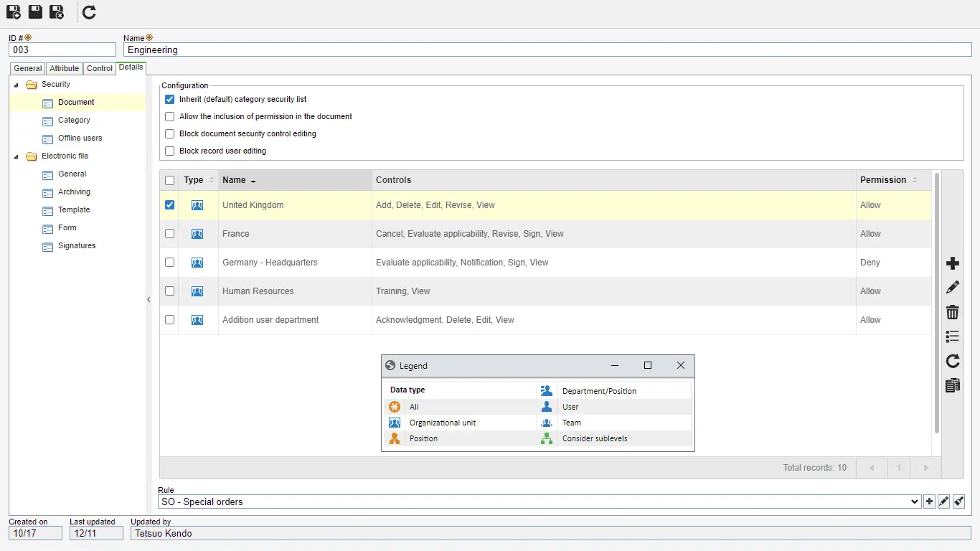980x551 pixels.
Task: Click the plus icon to add security record
Action: 952,263
